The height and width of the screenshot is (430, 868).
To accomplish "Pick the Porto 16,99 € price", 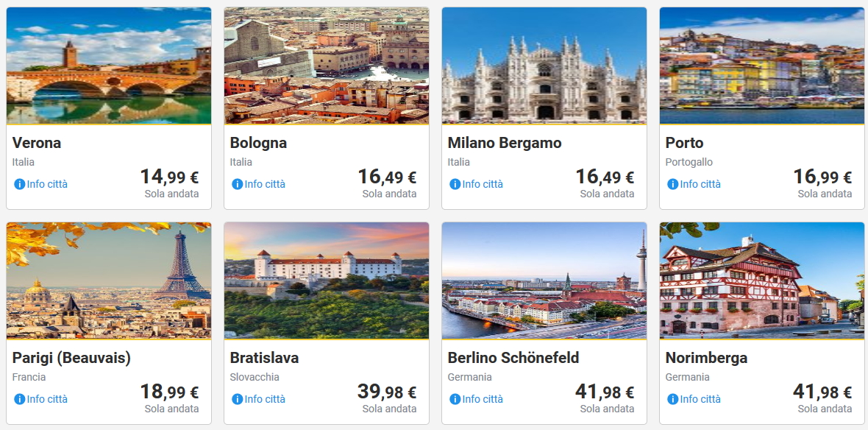I will (x=822, y=177).
